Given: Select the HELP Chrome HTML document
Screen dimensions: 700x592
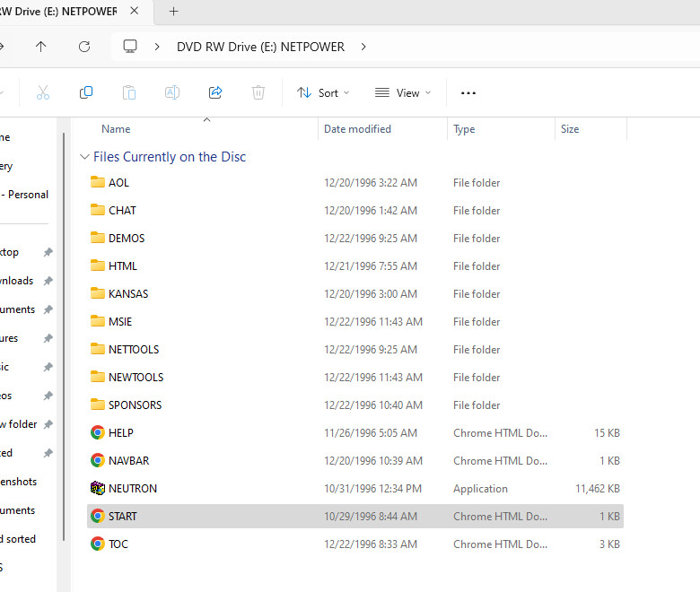Looking at the screenshot, I should (121, 433).
